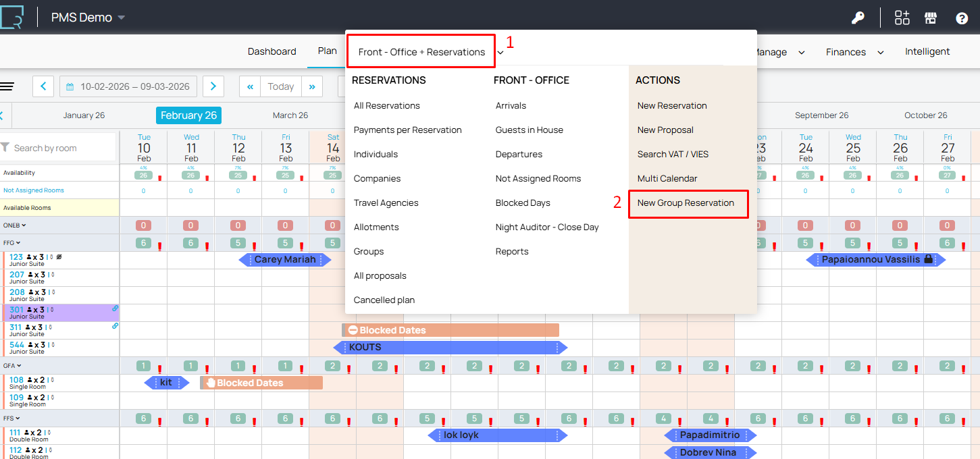Go to previous date range arrow

tap(43, 86)
